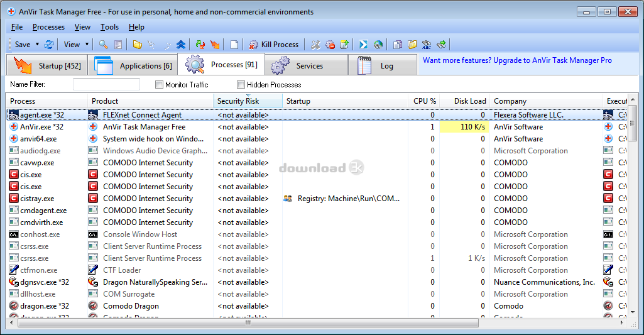This screenshot has width=644, height=335.
Task: Click the refresh icon next to Save
Action: tap(49, 45)
